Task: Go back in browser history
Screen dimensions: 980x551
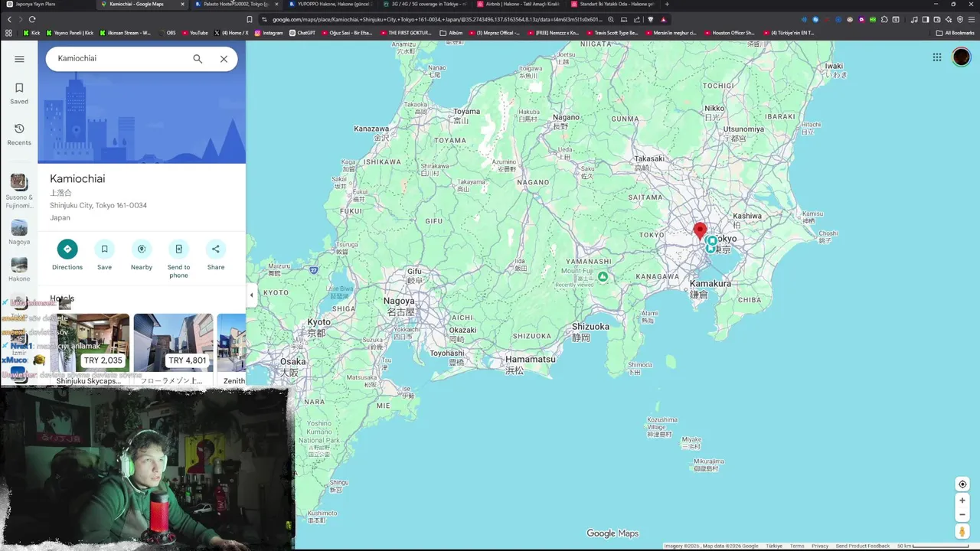Action: (9, 19)
